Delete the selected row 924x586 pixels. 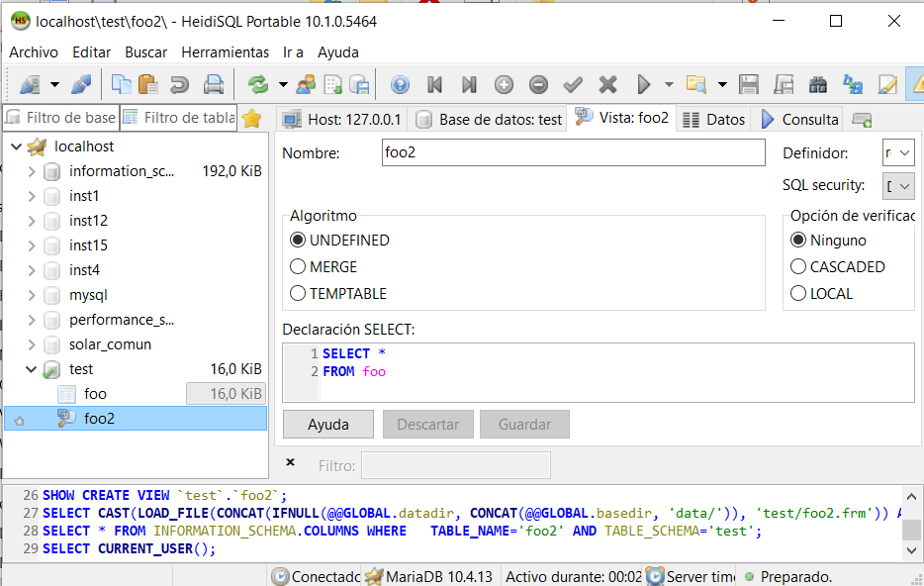538,84
